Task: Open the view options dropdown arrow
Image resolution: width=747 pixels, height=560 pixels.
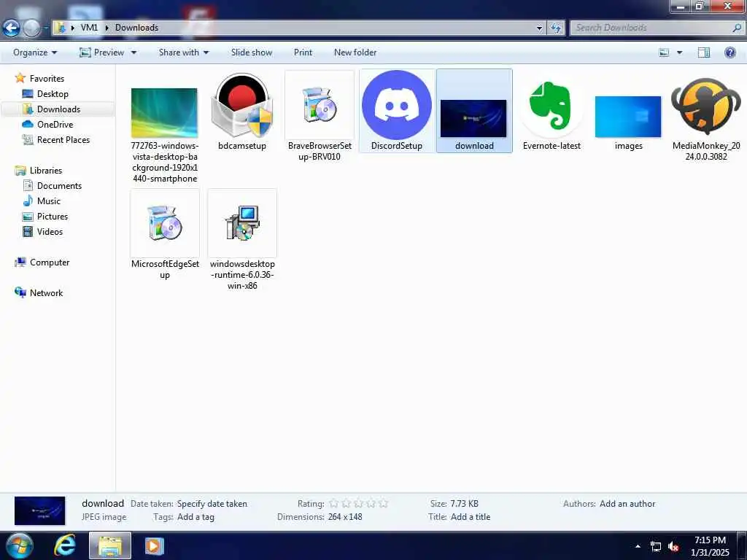Action: coord(680,52)
